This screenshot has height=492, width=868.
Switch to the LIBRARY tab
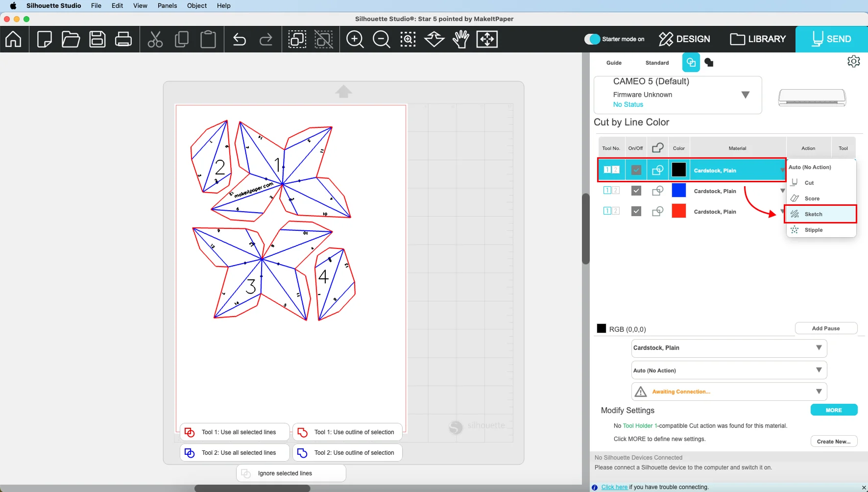click(758, 39)
